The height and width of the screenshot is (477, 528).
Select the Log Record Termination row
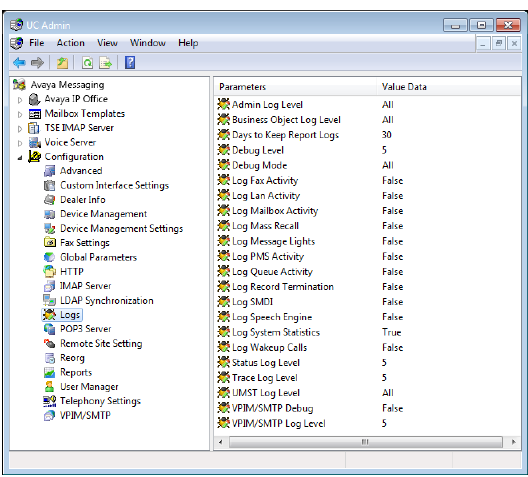click(283, 287)
